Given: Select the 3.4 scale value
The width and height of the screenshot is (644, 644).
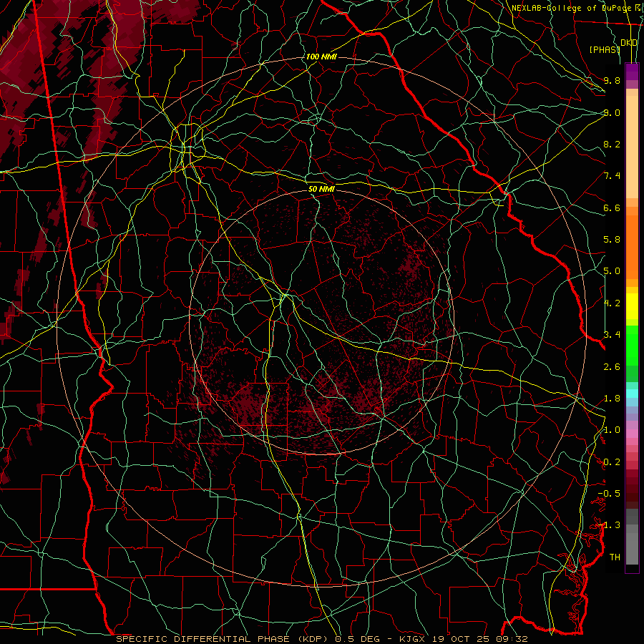Looking at the screenshot, I should click(x=612, y=335).
